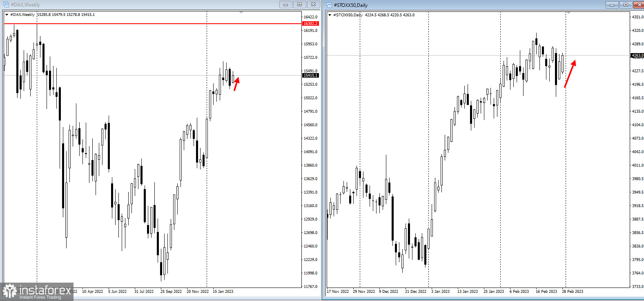Click the 14091.0 price on DAX axis
Image resolution: width=644 pixels, height=301 pixels.
point(310,152)
